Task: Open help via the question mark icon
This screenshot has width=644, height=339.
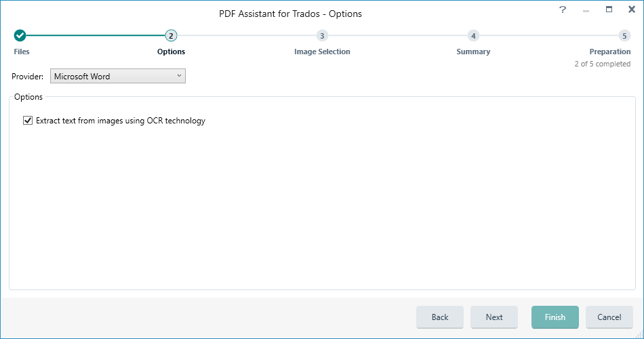Action: tap(563, 9)
